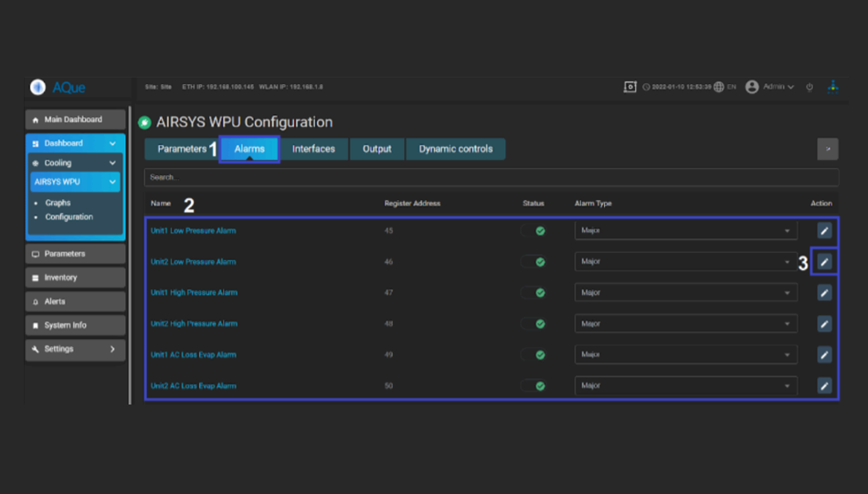
Task: Toggle status of Unit1 Low Pressure Alarm
Action: pos(535,231)
